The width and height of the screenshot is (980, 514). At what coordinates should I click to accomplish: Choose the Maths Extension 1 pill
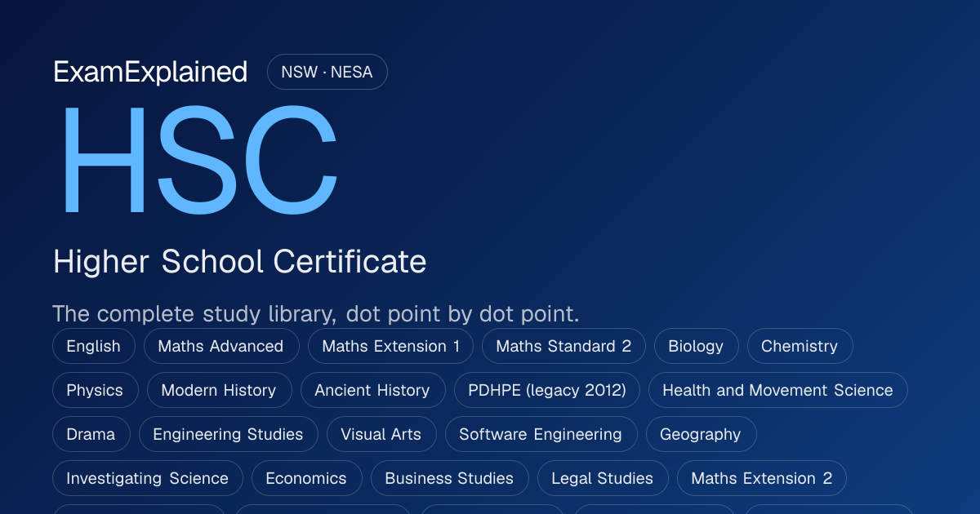click(390, 346)
